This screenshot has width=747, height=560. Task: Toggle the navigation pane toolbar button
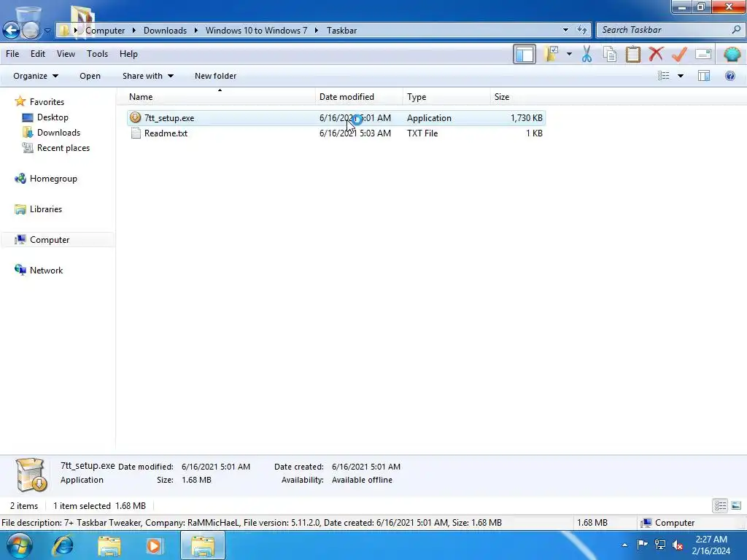pyautogui.click(x=524, y=54)
